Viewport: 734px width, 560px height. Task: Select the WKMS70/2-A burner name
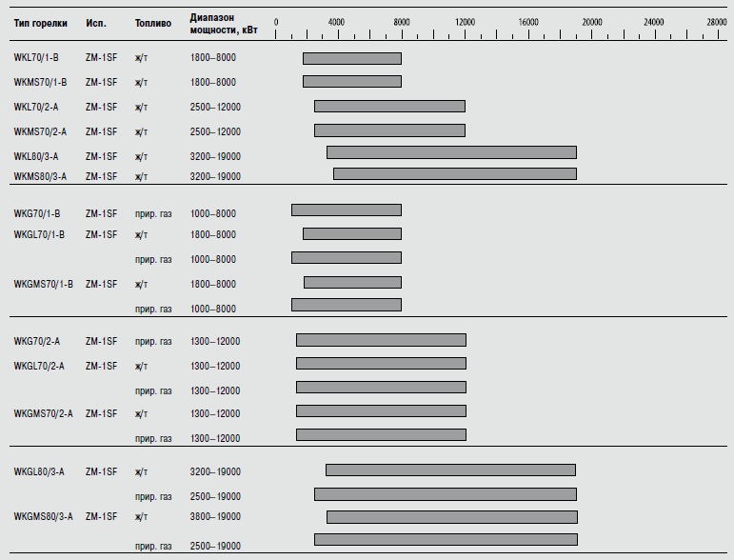click(39, 131)
